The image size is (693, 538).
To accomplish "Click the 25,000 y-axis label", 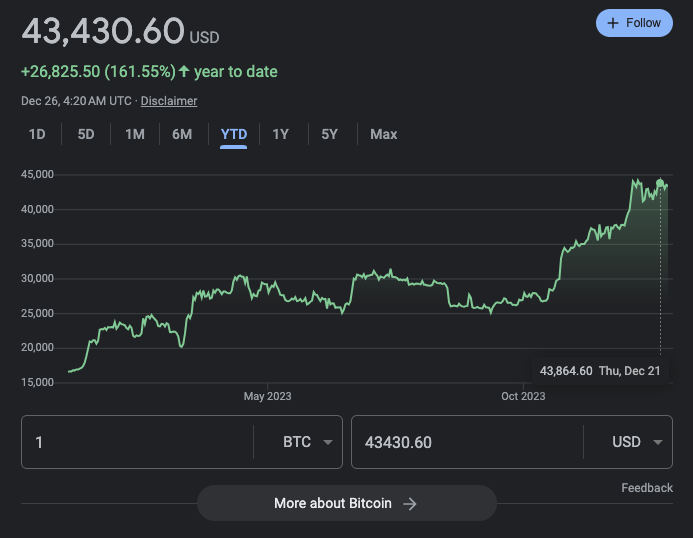I will [x=37, y=313].
